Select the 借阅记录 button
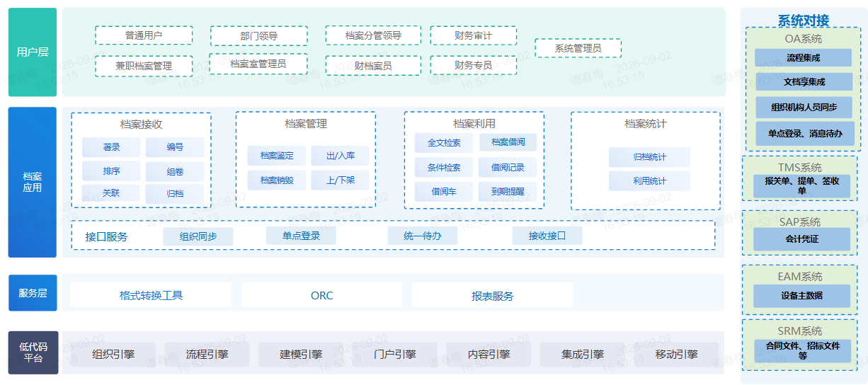 pyautogui.click(x=508, y=168)
